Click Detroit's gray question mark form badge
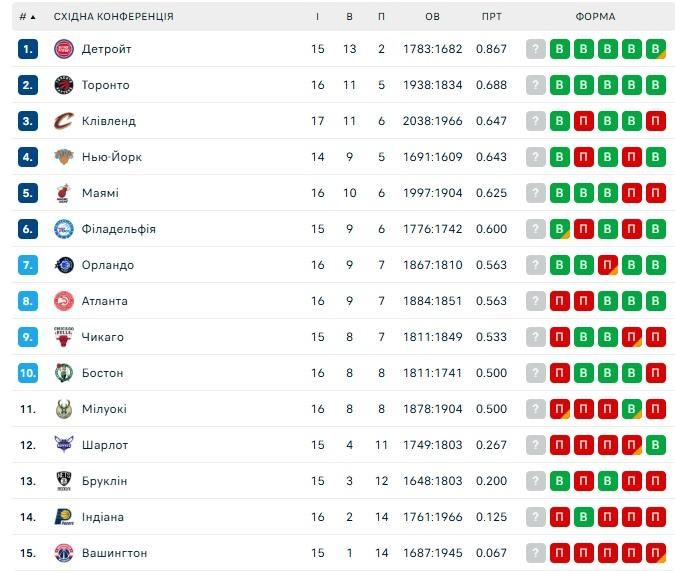This screenshot has height=571, width=675. click(x=536, y=49)
